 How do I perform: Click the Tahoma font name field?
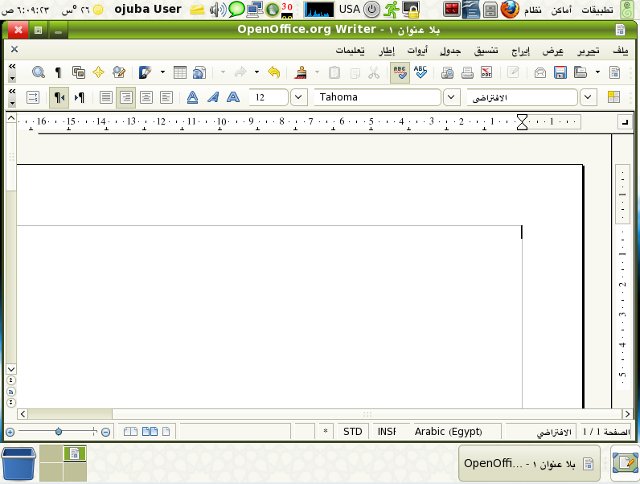(378, 97)
